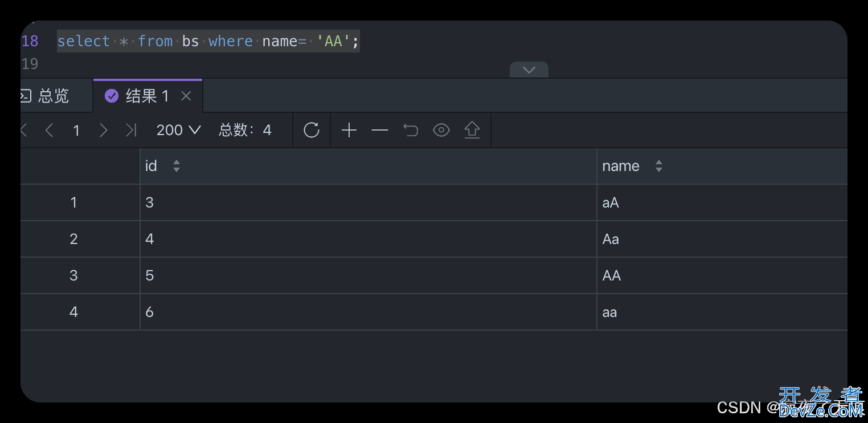Toggle the eye preview icon
Screen dimensions: 868x423
[x=441, y=130]
